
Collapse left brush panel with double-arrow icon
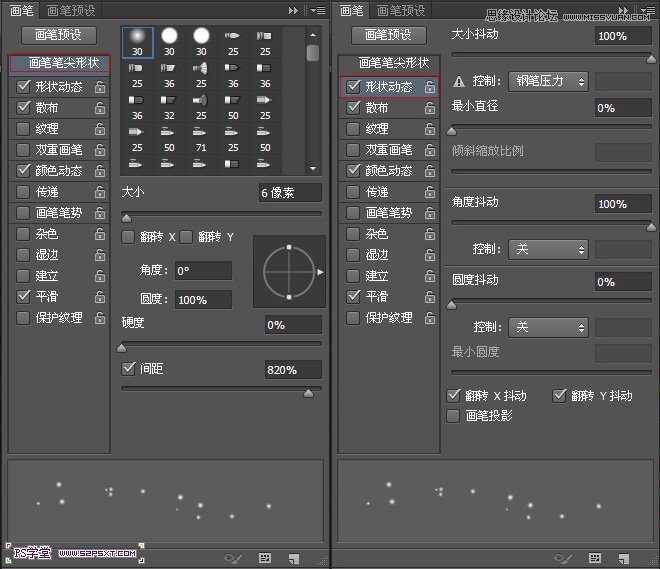(293, 10)
